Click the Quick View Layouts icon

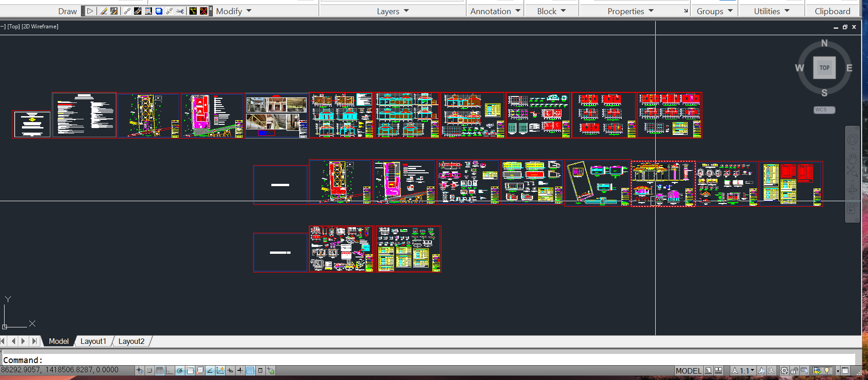[718, 370]
